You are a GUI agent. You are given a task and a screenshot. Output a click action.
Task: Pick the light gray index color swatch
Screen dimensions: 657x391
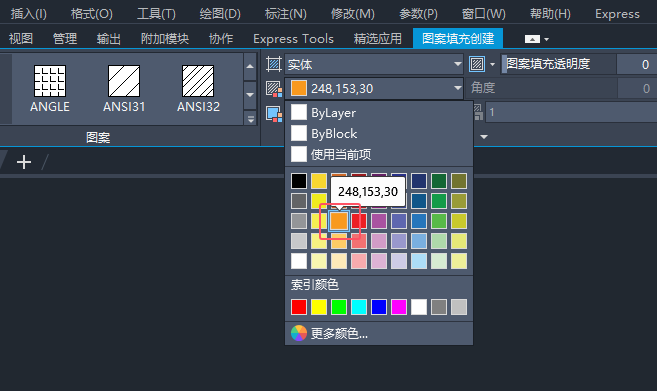pyautogui.click(x=459, y=307)
